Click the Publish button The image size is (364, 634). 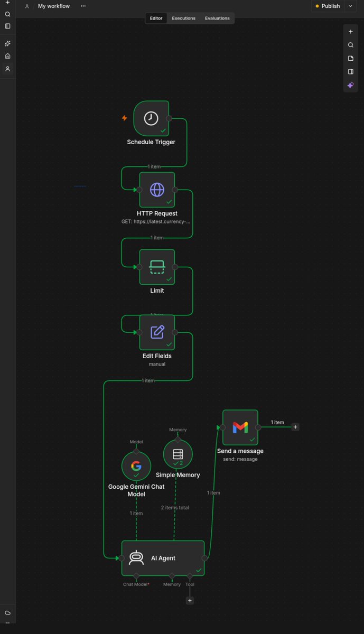click(328, 6)
